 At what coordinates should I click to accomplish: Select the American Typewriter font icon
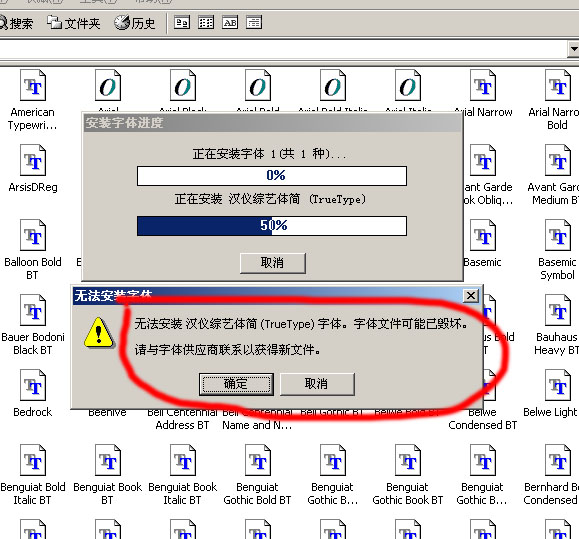click(x=32, y=85)
